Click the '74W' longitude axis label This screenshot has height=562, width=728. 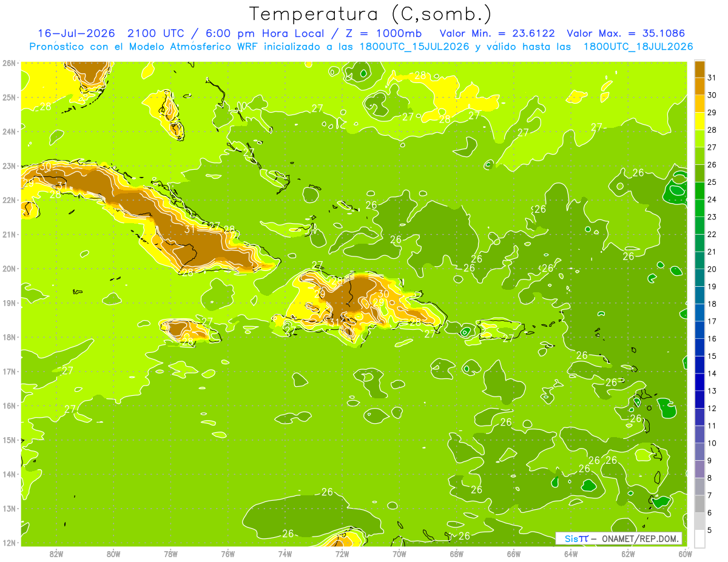(285, 554)
